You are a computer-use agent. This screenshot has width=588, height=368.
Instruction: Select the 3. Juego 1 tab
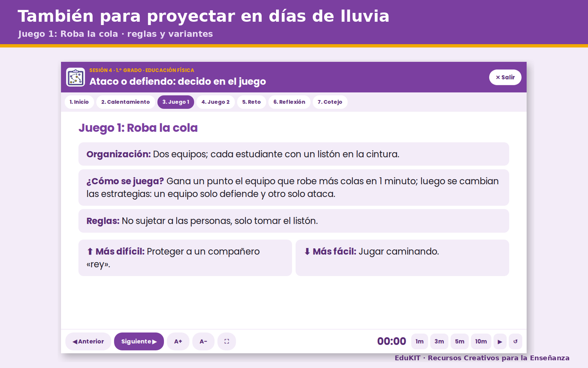(176, 102)
